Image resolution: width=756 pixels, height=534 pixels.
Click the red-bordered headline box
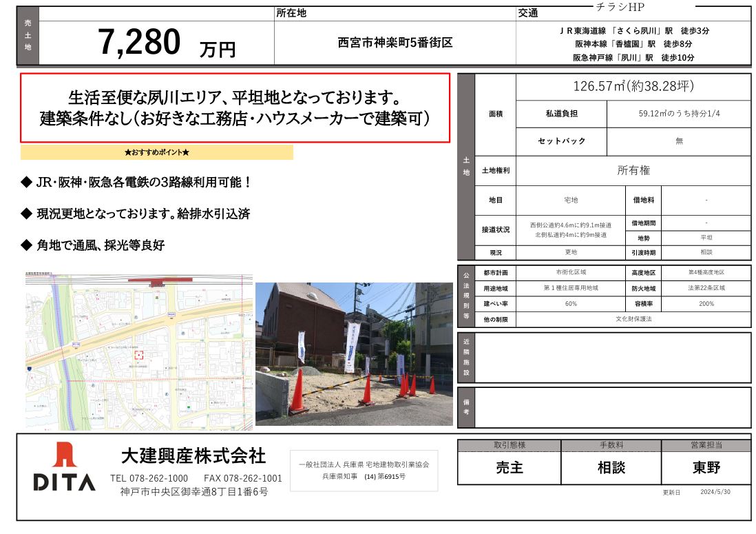[235, 108]
